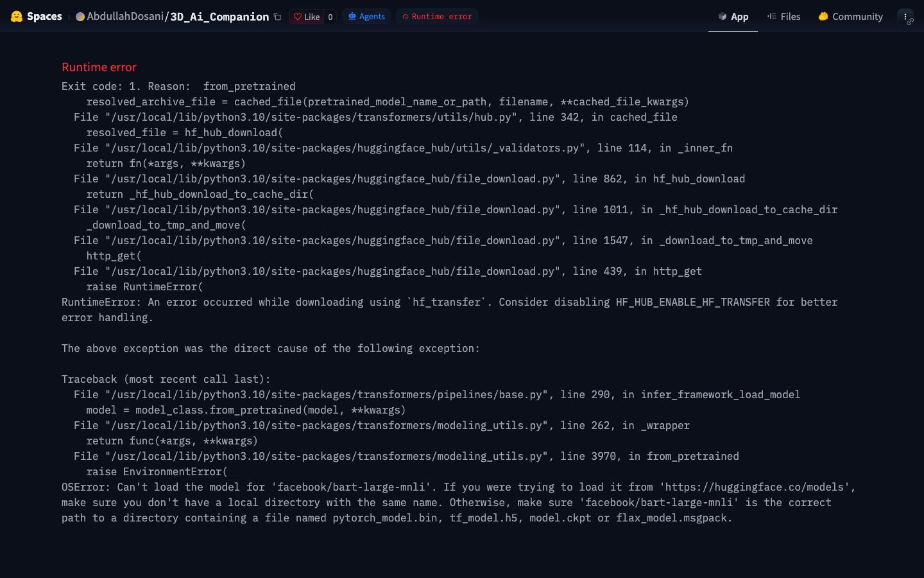Click the "http_get(" code line

point(114,256)
